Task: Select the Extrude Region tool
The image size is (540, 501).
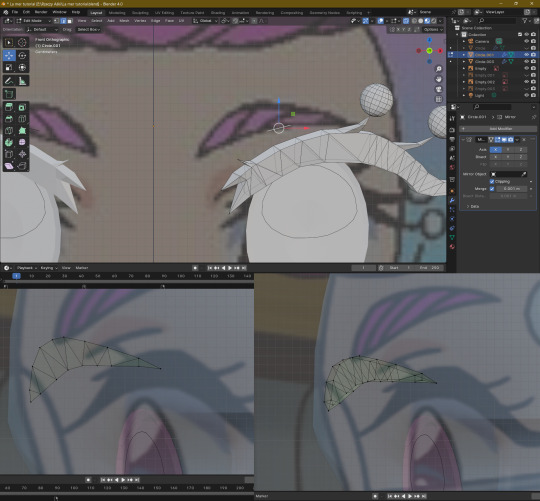Action: pos(9,107)
